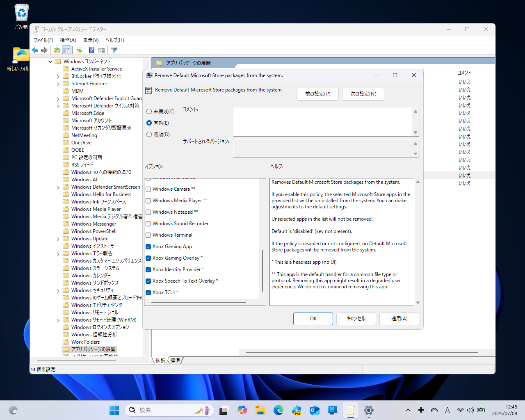Click the Filter funnel toolbar icon
The height and width of the screenshot is (420, 525).
[x=114, y=50]
